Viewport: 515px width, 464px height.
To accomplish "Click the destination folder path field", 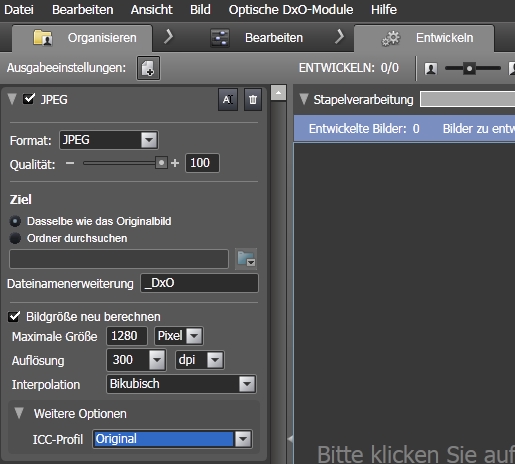I will point(119,259).
